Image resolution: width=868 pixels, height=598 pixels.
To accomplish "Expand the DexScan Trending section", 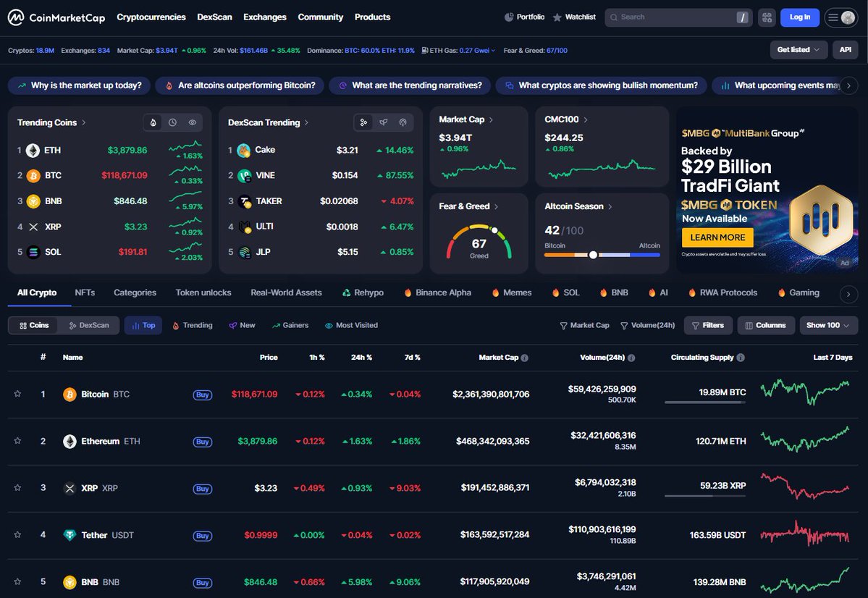I will (x=268, y=122).
